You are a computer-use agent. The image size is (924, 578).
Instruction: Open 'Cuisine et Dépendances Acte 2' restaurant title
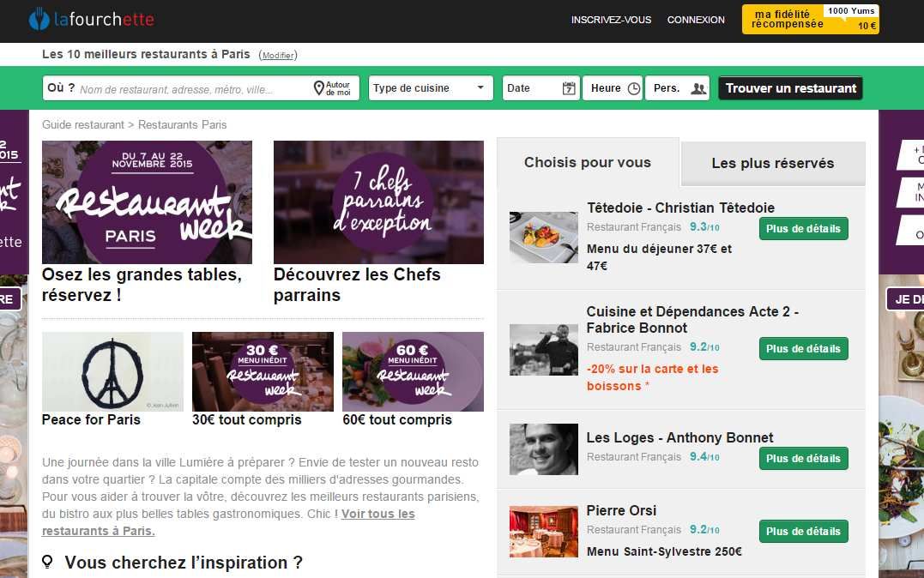click(x=692, y=319)
